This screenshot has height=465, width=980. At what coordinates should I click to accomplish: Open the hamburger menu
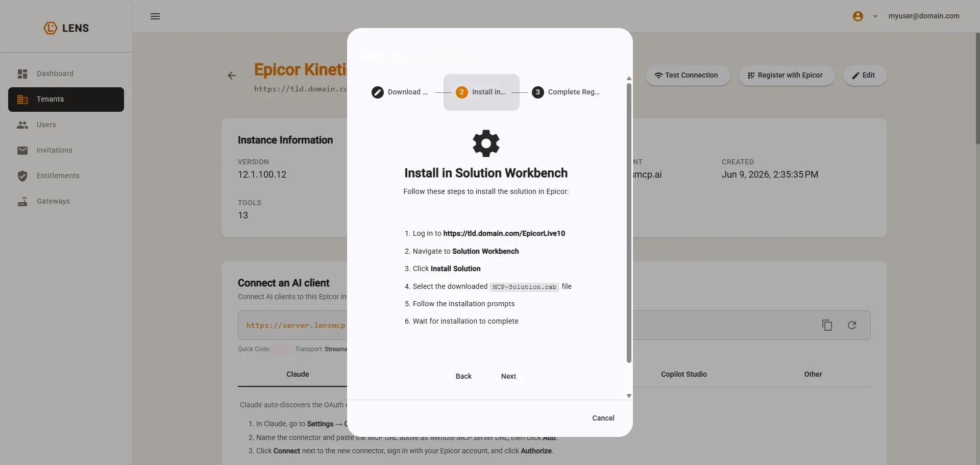155,16
